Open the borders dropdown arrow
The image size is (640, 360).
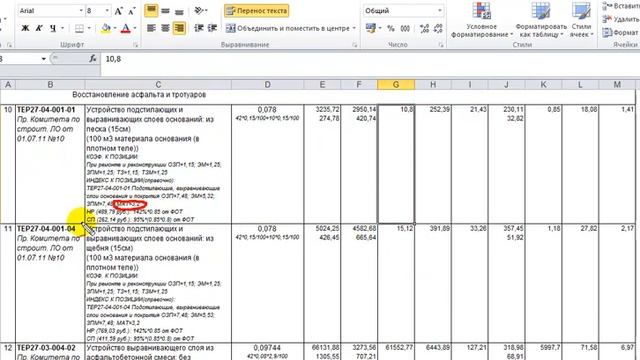[89, 28]
